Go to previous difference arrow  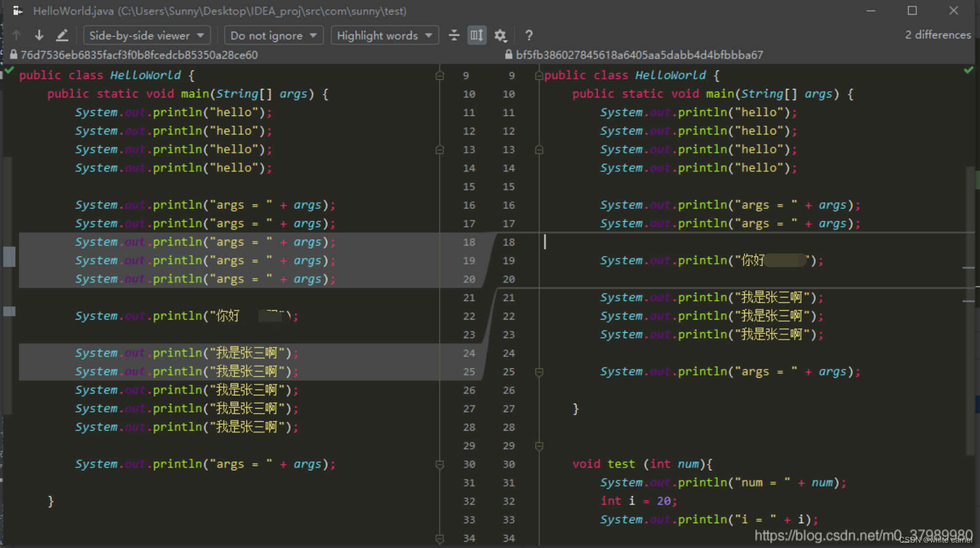pyautogui.click(x=16, y=35)
